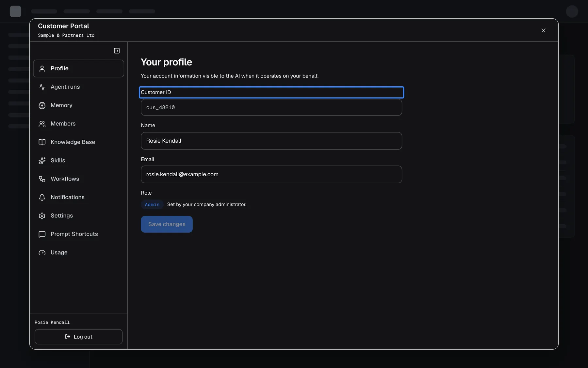
Task: Click the Prompt Shortcuts chat icon
Action: 42,234
